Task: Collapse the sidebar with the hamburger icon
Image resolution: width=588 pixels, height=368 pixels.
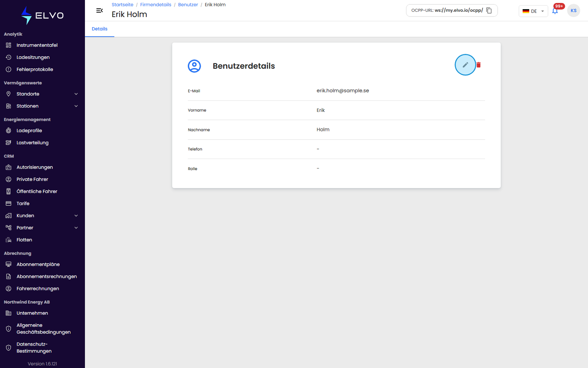Action: tap(99, 11)
